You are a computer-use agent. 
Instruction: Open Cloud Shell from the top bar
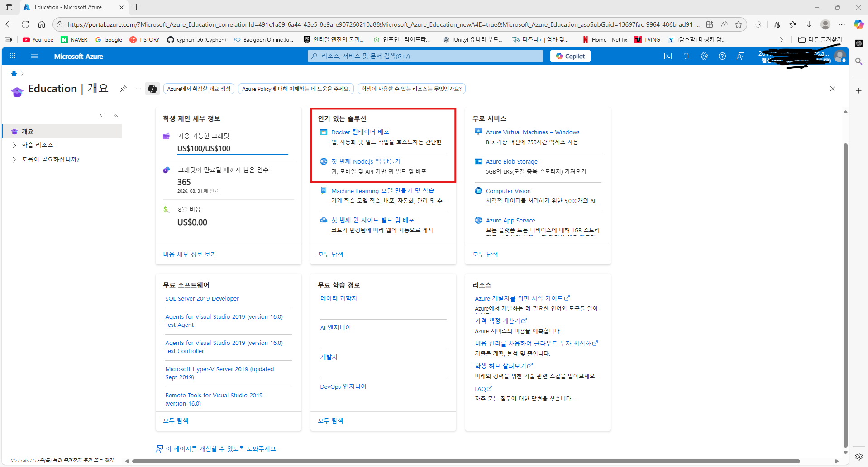[668, 56]
